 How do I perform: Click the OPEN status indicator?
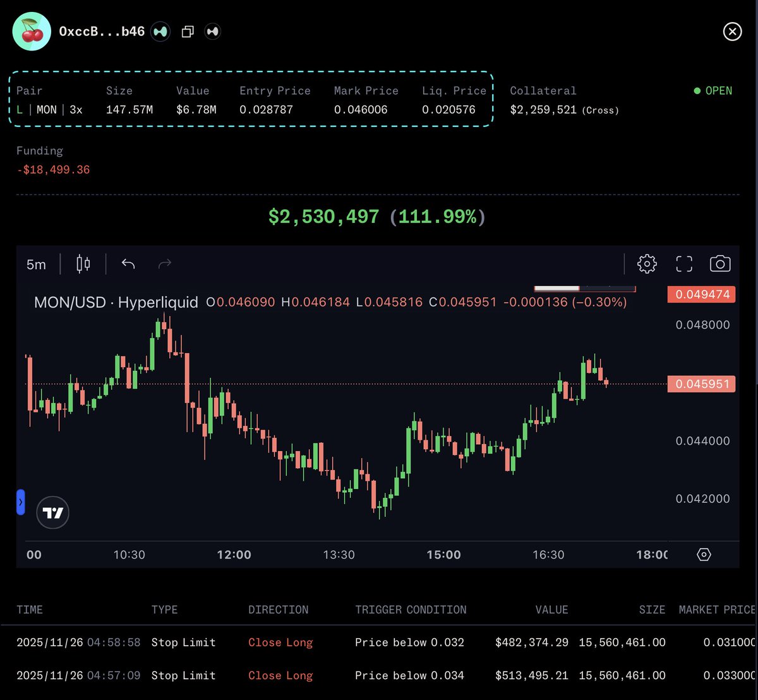[713, 91]
